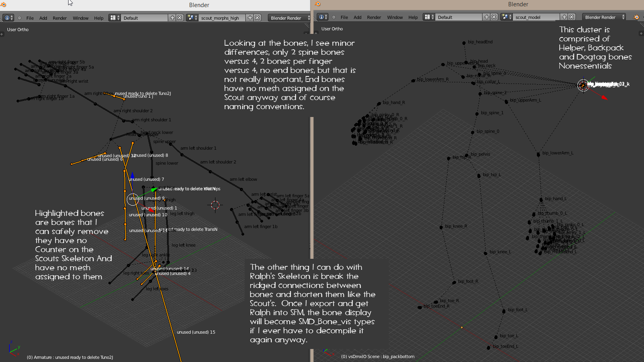
Task: Collapse the header menus in left Blender window
Action: (19, 18)
